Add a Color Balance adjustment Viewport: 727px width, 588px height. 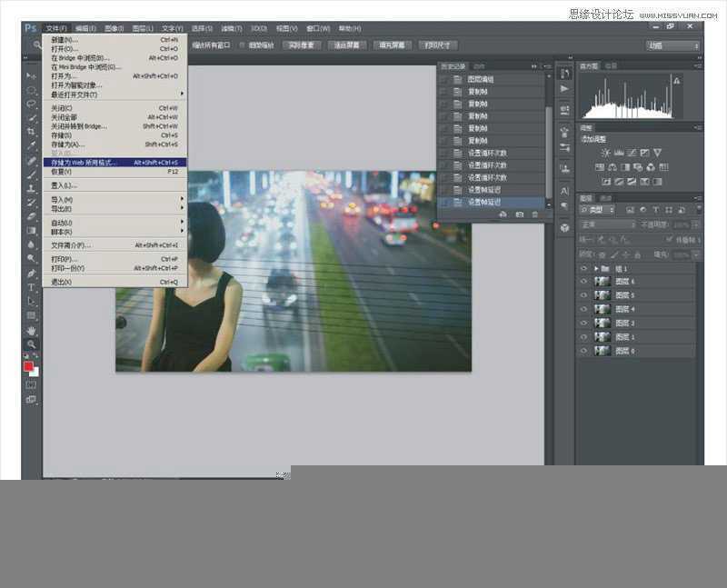pyautogui.click(x=612, y=167)
